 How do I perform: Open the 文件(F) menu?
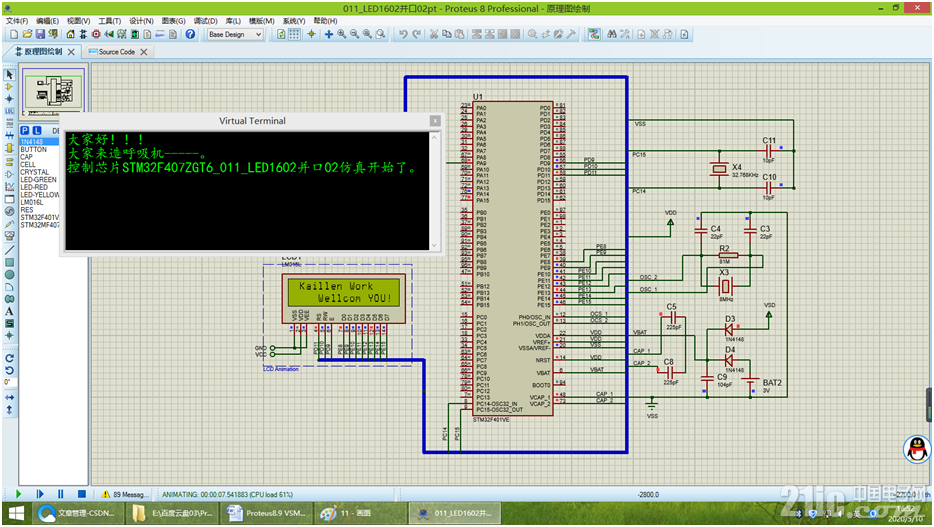pos(17,21)
